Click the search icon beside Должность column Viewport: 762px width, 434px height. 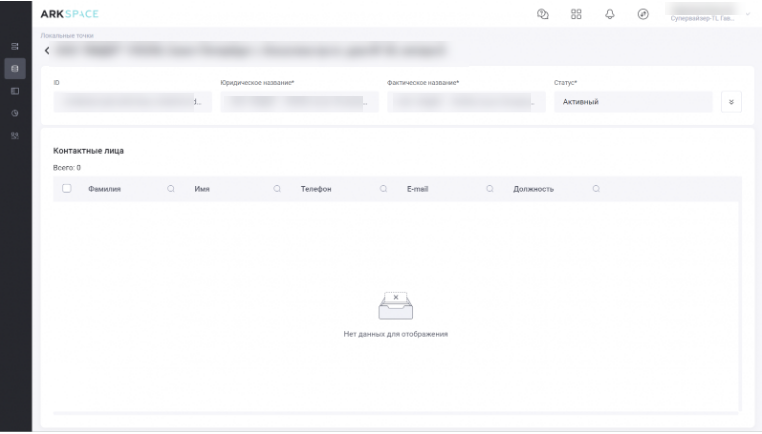(596, 188)
